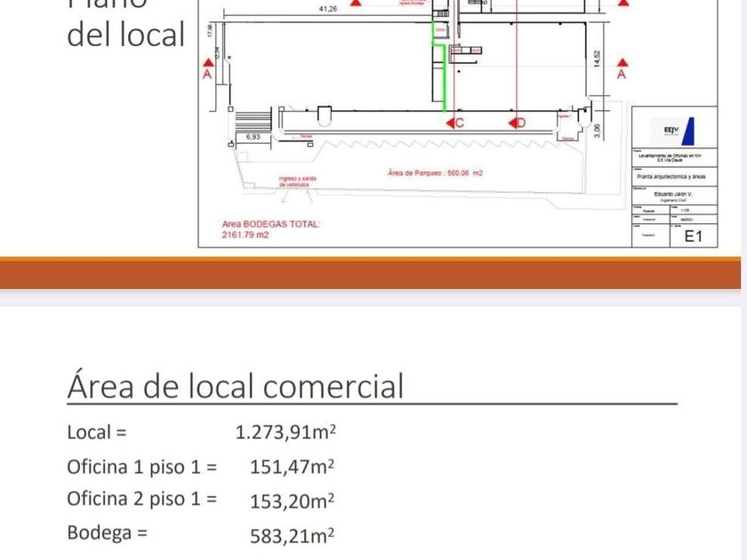Click the right section A triangle marker

pos(622,62)
